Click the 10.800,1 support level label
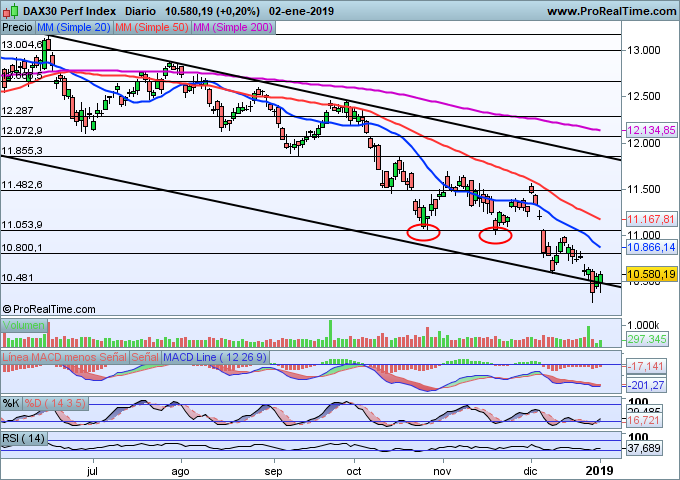The image size is (680, 480). pos(22,248)
